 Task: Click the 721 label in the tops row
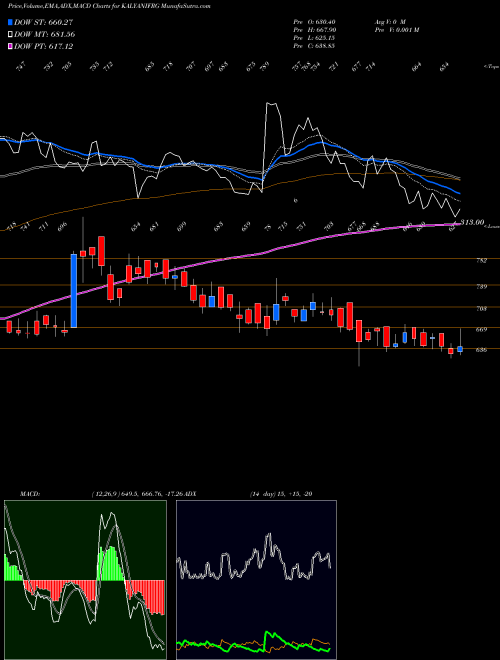coord(334,67)
